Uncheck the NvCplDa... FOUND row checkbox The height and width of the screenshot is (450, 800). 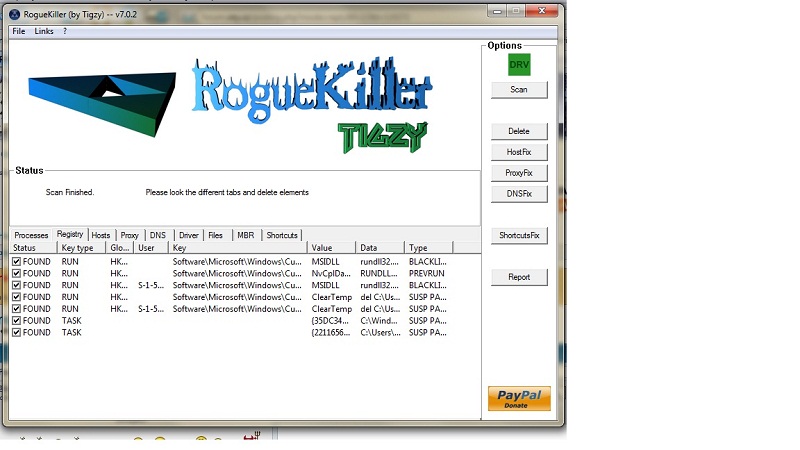(16, 273)
